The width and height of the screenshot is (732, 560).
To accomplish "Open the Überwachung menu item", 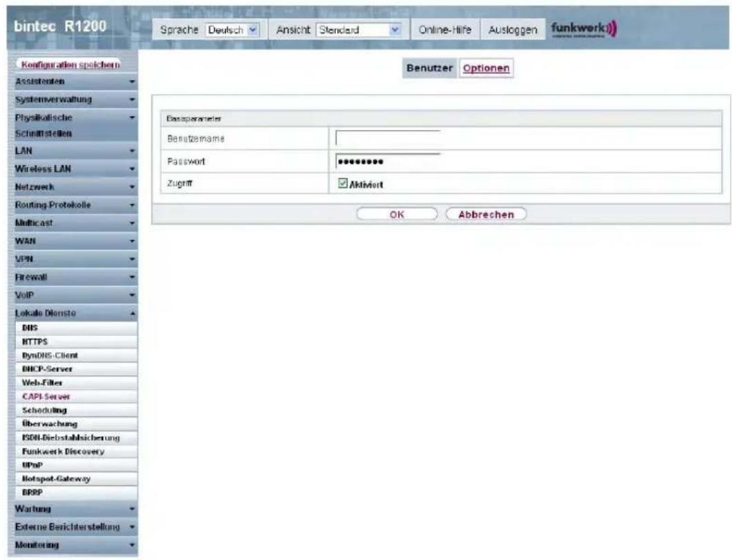I will click(x=77, y=424).
